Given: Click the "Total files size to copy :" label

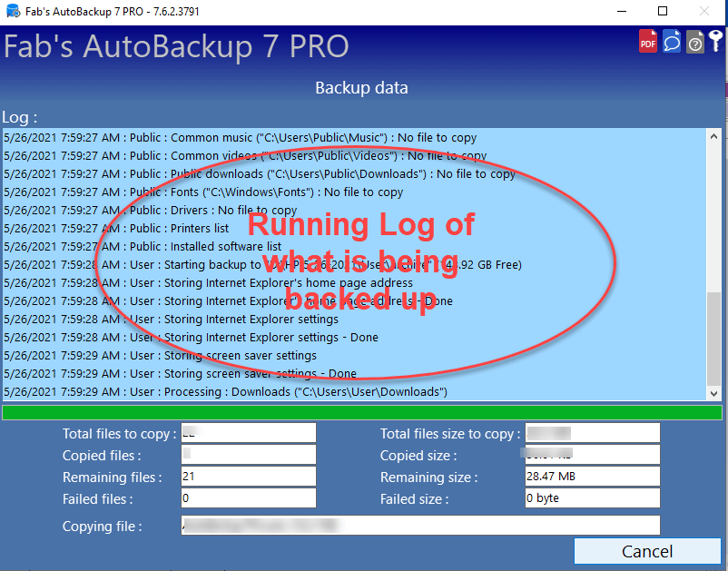Looking at the screenshot, I should point(450,434).
